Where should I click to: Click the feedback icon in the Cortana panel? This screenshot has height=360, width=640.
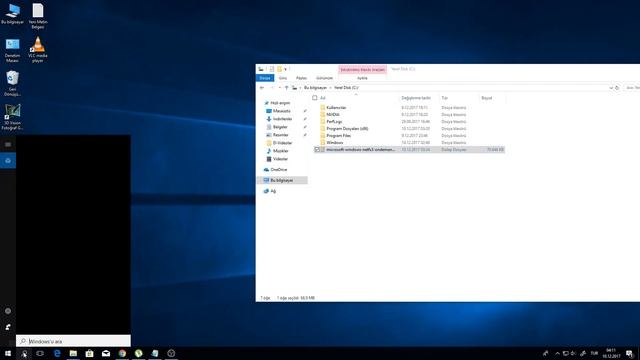click(x=8, y=327)
